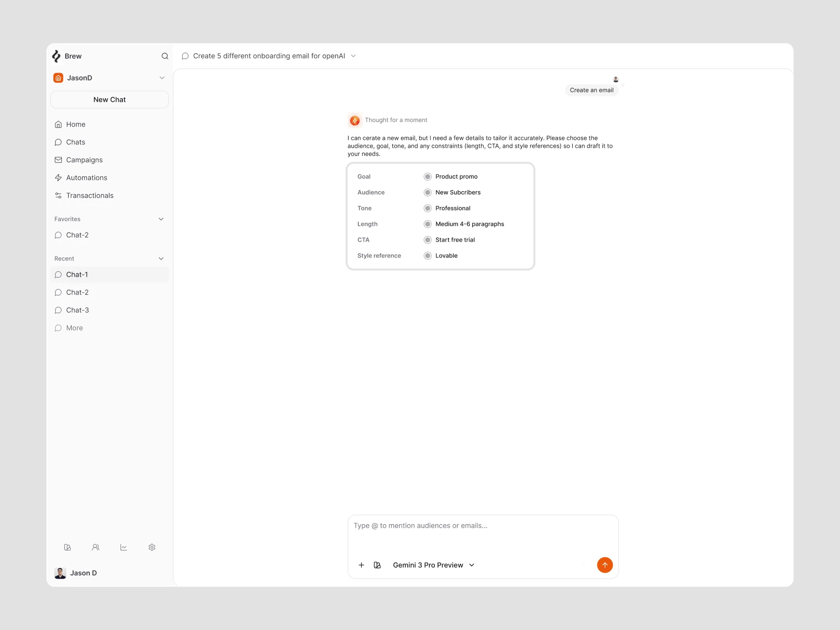Open the Gemini 3 Pro Preview model dropdown
Screen dimensions: 840x630
(x=433, y=565)
